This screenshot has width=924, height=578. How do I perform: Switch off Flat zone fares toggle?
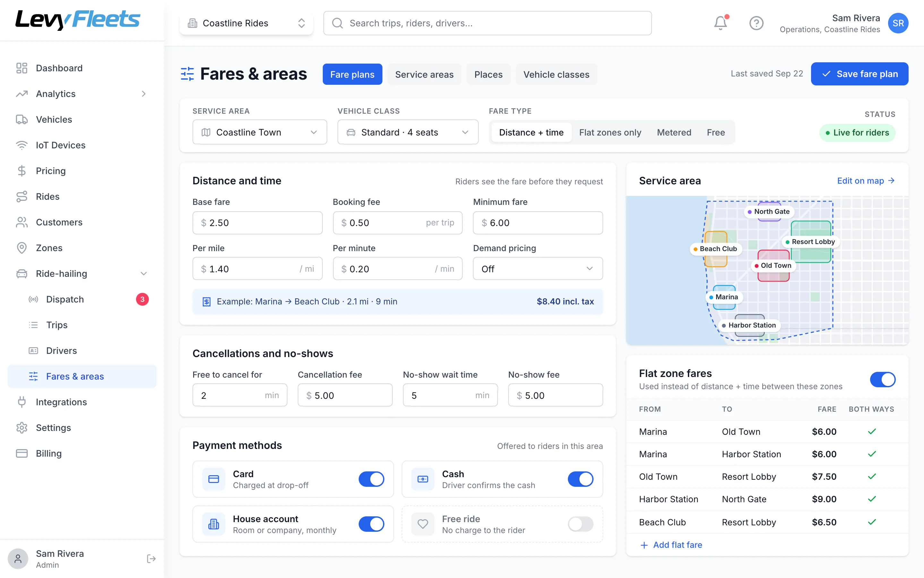click(x=882, y=380)
